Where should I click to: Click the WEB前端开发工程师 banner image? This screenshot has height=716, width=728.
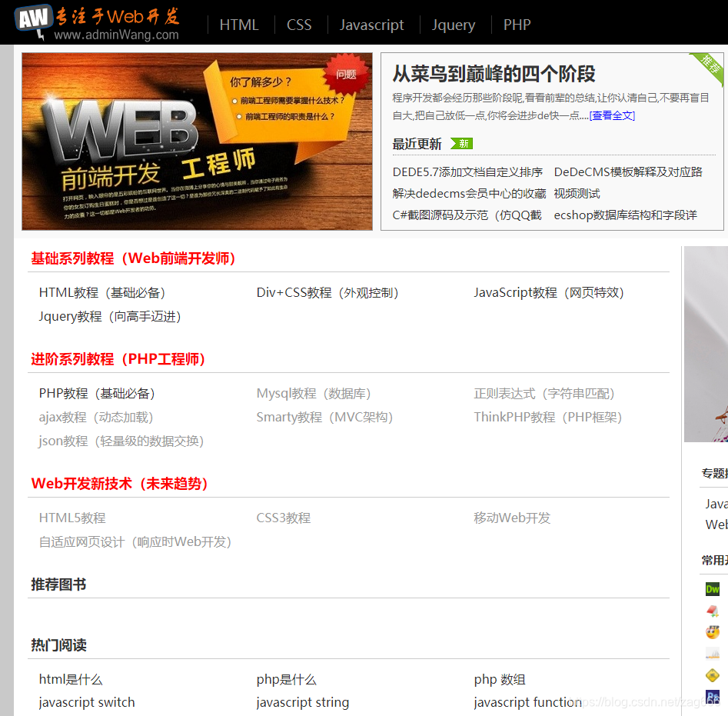pos(197,142)
